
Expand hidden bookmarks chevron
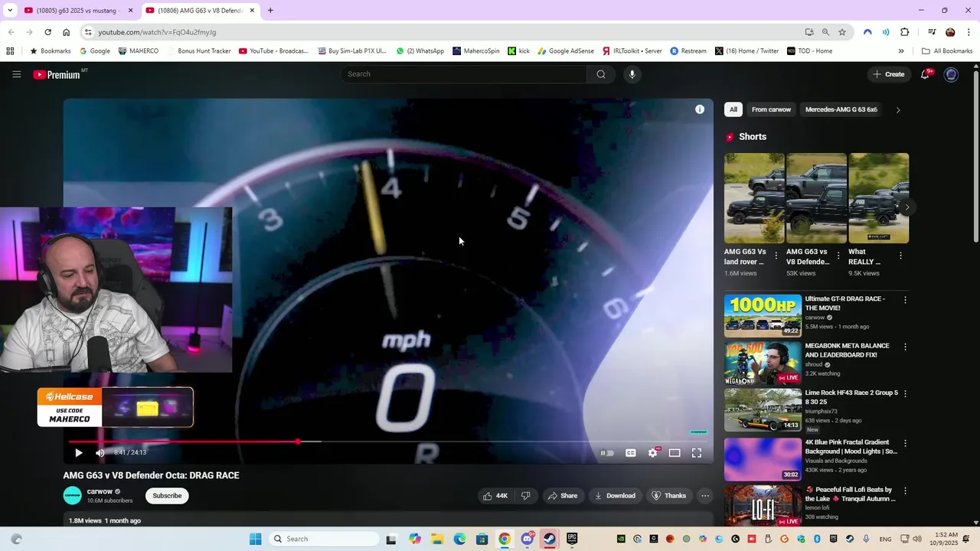pos(901,51)
